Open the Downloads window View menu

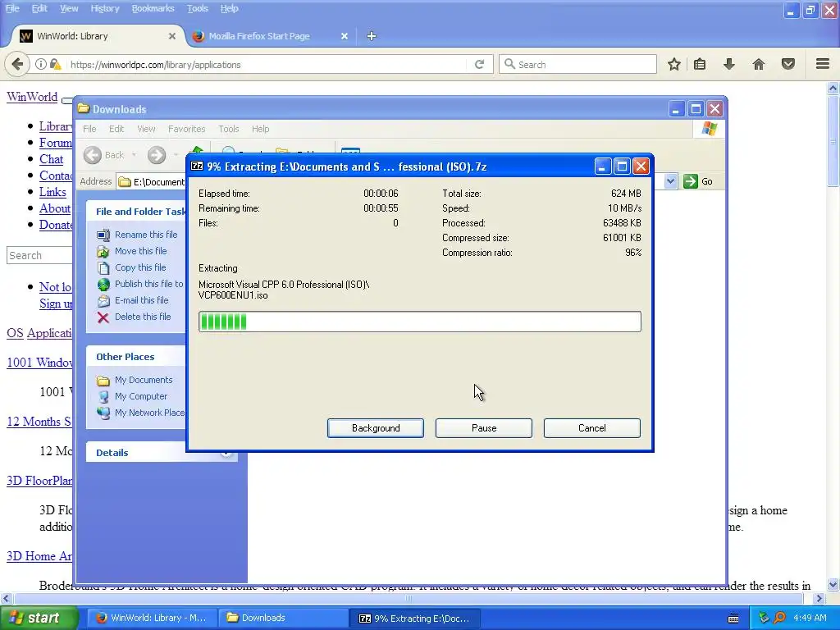[x=146, y=129]
